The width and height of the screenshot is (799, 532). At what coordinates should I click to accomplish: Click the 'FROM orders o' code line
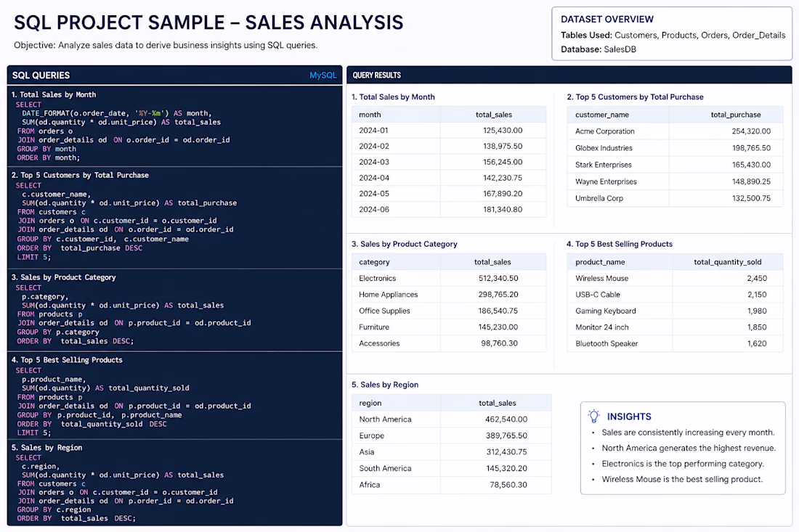45,131
